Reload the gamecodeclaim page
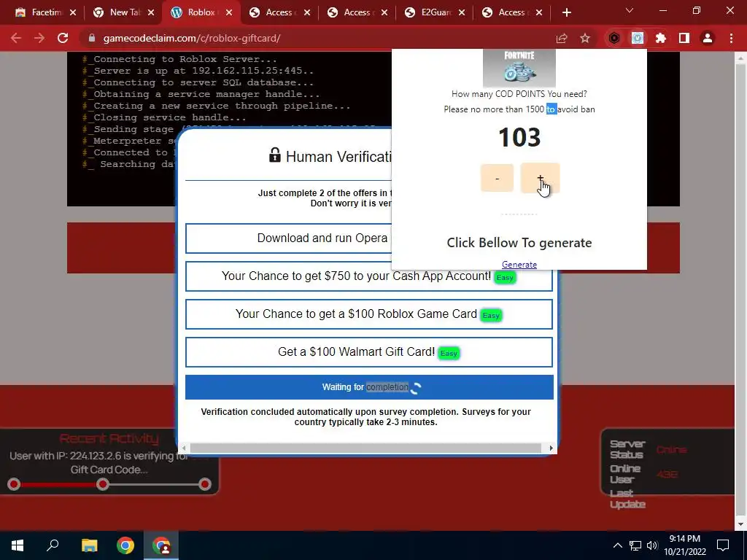This screenshot has width=747, height=560. [63, 38]
